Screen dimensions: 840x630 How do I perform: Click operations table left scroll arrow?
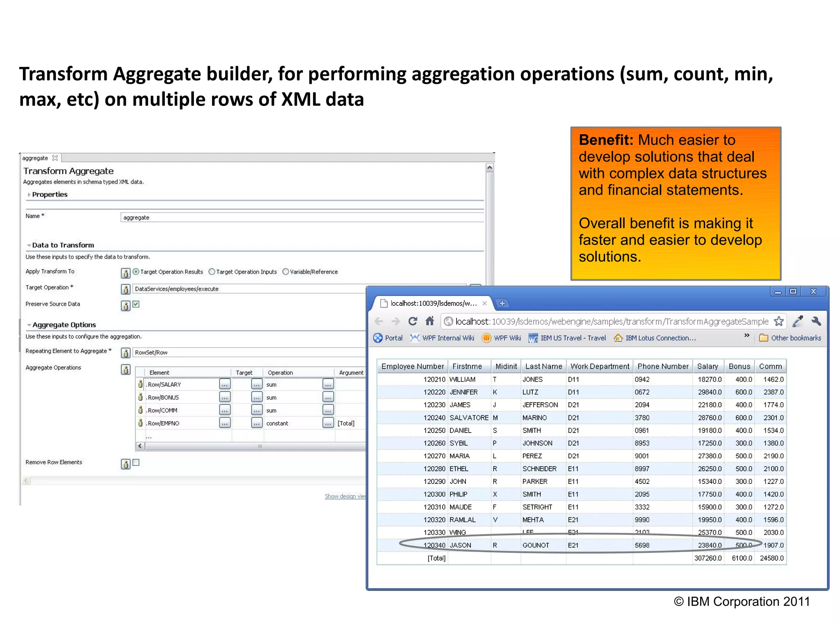pyautogui.click(x=140, y=446)
